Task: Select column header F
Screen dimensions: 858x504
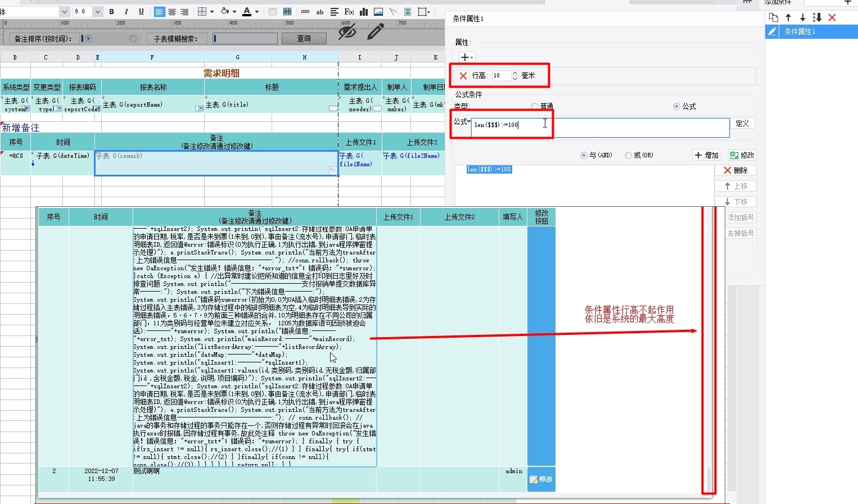Action: pos(152,57)
